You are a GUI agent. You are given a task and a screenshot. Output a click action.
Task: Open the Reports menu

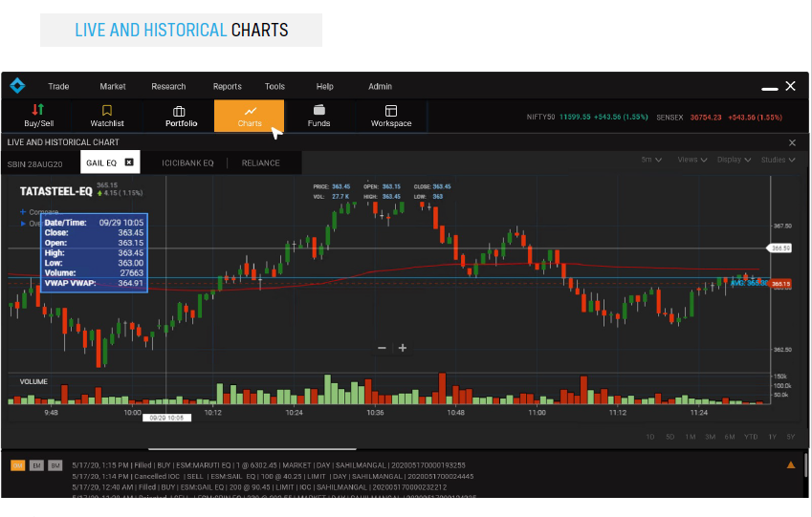pyautogui.click(x=228, y=86)
